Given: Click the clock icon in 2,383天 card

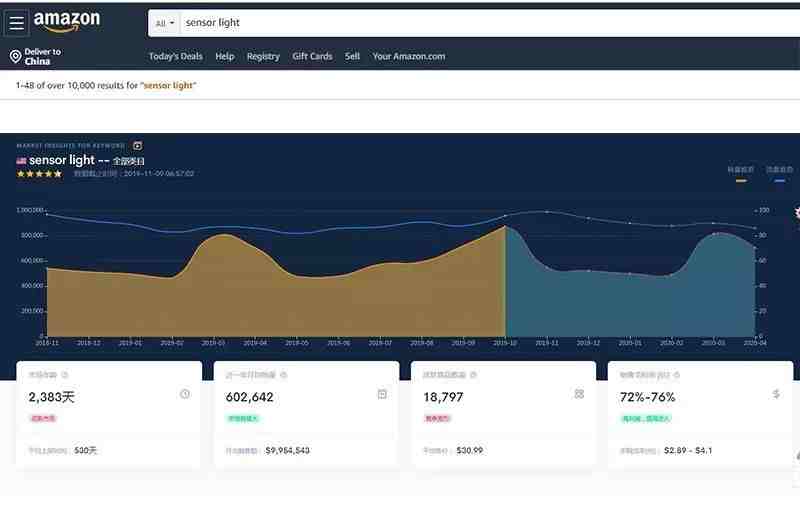Looking at the screenshot, I should tap(185, 394).
